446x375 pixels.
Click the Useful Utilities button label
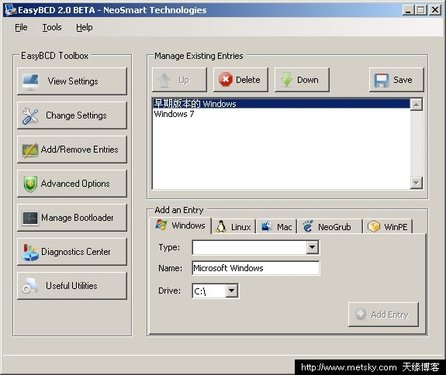coord(71,286)
